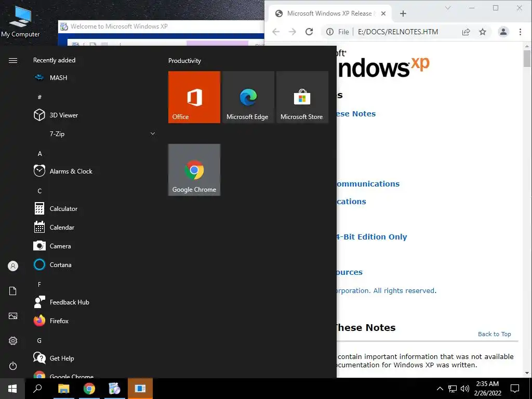Image resolution: width=532 pixels, height=399 pixels.
Task: Open a new Chrome tab
Action: (403, 14)
